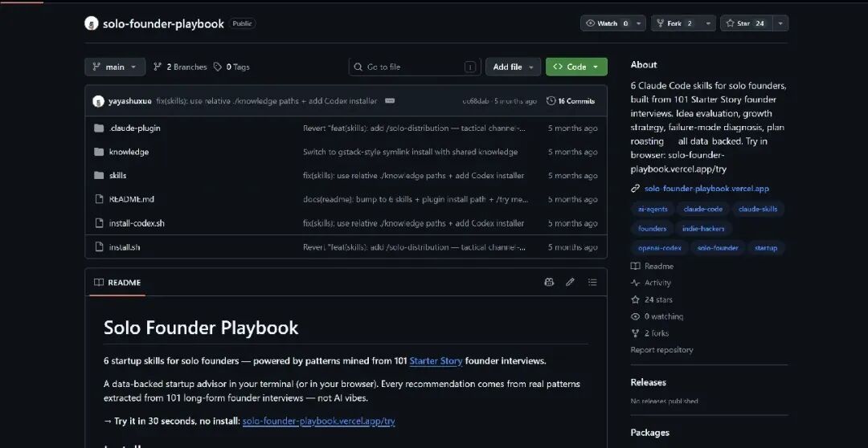This screenshot has width=868, height=448.
Task: View the 0 Tags link
Action: pyautogui.click(x=231, y=67)
